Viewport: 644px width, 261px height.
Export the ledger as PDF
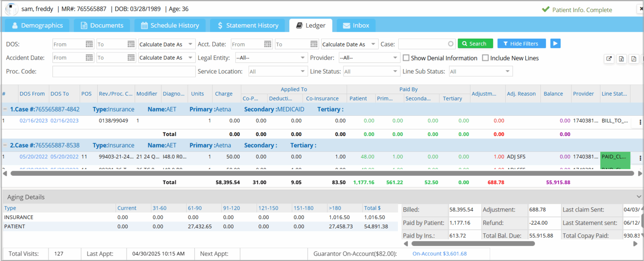(x=634, y=59)
